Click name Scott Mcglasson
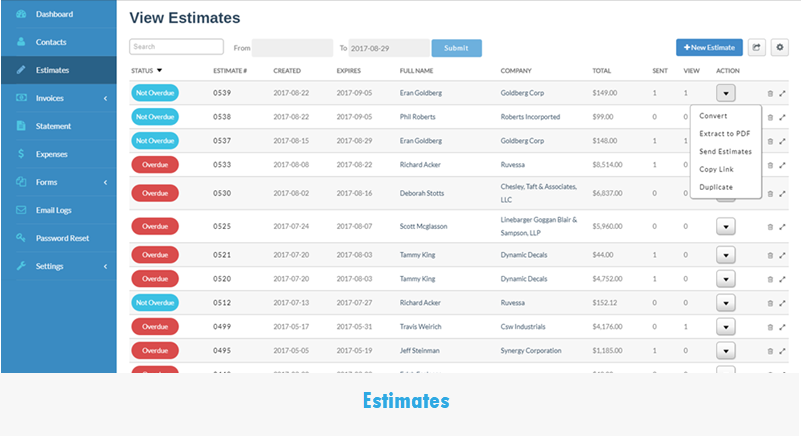This screenshot has width=801, height=436. click(x=423, y=226)
